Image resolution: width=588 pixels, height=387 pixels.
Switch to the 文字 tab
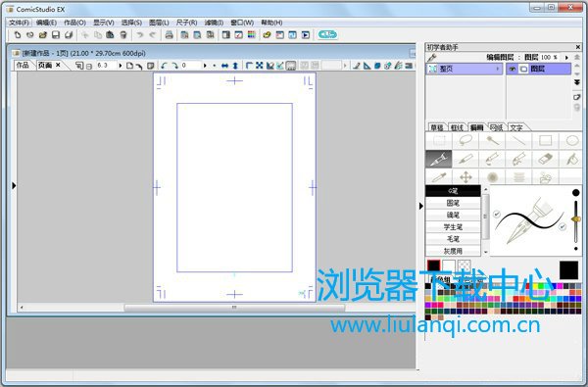(516, 127)
